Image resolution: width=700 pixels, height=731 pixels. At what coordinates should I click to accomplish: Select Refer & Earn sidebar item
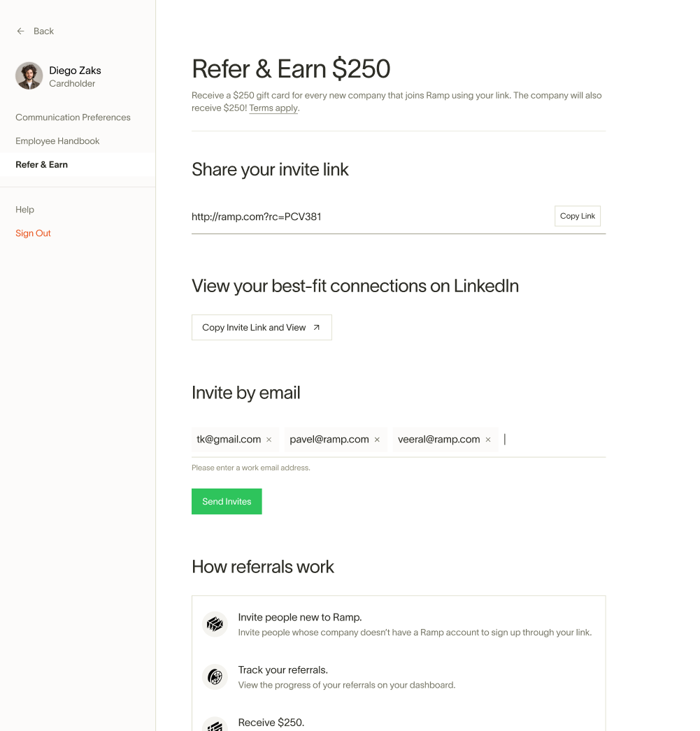[42, 165]
